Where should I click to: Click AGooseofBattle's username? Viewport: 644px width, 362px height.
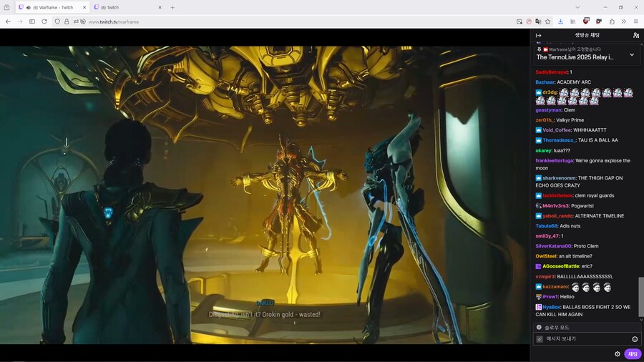[561, 266]
